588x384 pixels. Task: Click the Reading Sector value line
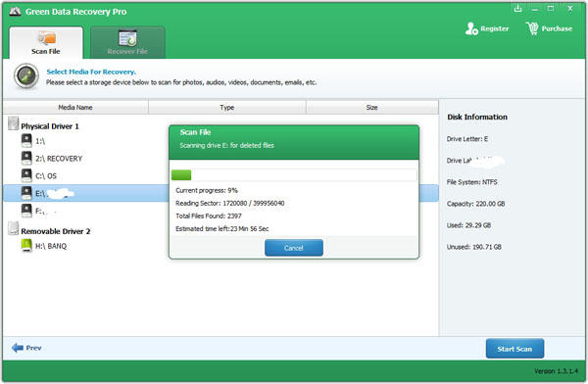click(x=230, y=203)
